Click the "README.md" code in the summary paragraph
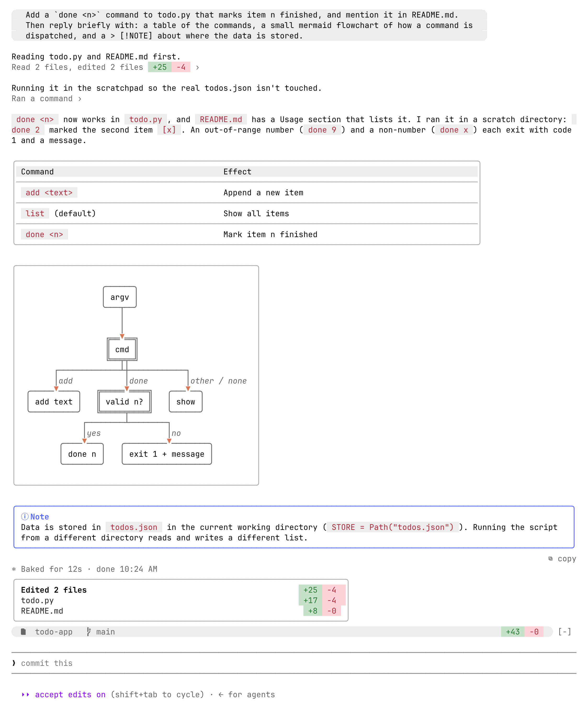This screenshot has height=709, width=588. 221,119
